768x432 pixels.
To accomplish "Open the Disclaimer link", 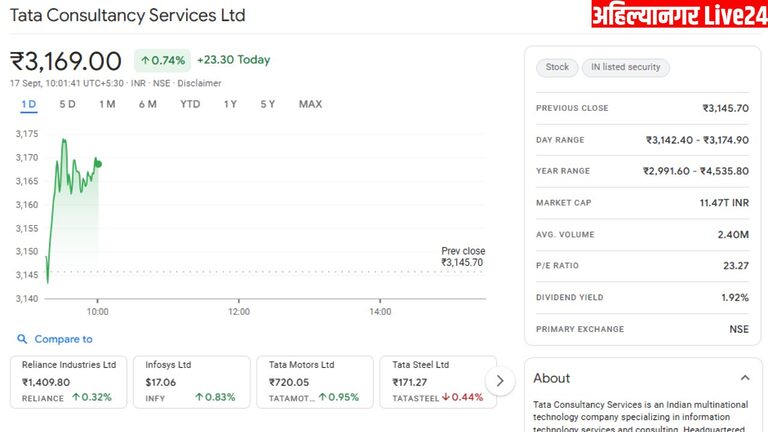I will pyautogui.click(x=200, y=83).
